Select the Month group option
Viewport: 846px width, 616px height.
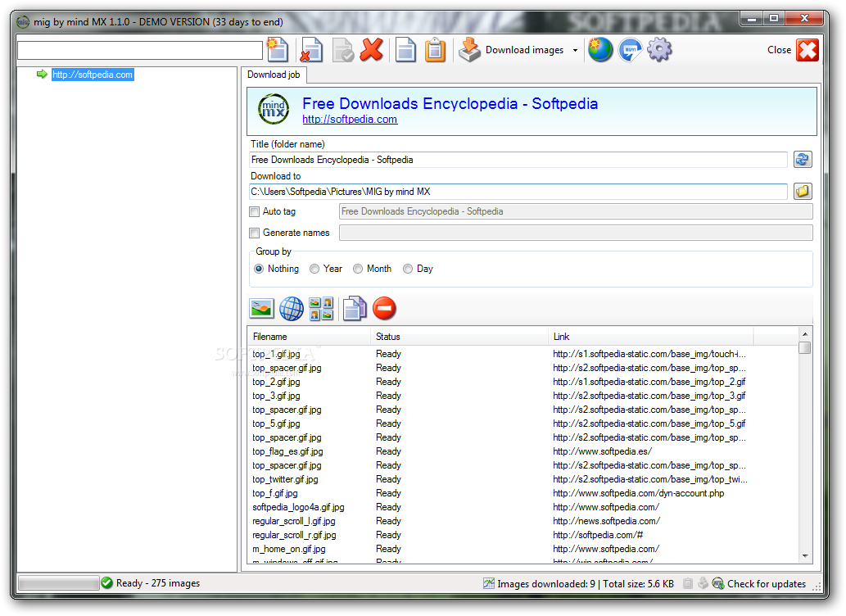click(358, 269)
